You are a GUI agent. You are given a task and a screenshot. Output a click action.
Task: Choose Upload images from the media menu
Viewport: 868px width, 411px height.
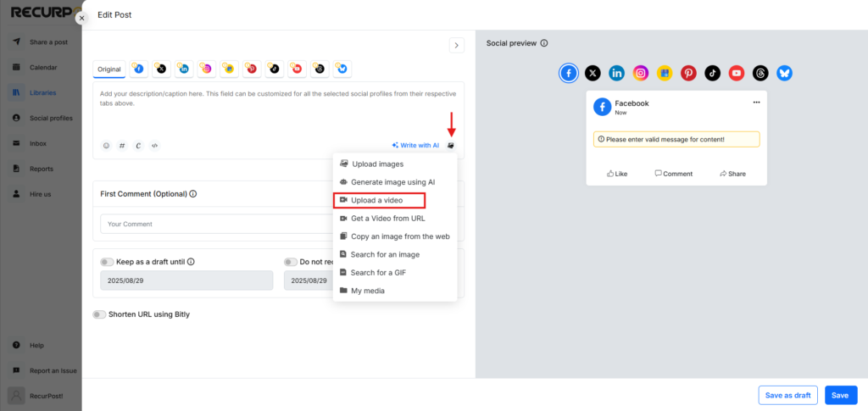click(x=395, y=164)
